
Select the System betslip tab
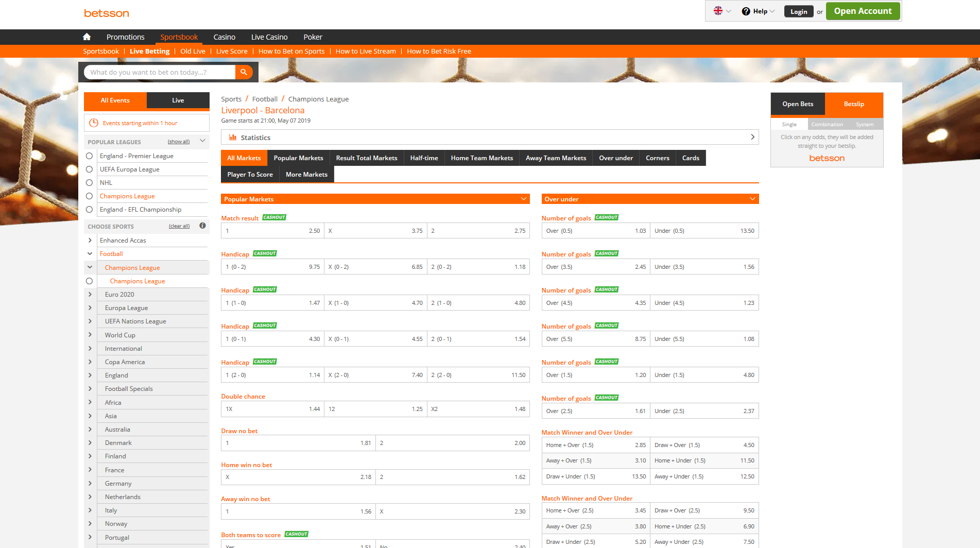865,125
